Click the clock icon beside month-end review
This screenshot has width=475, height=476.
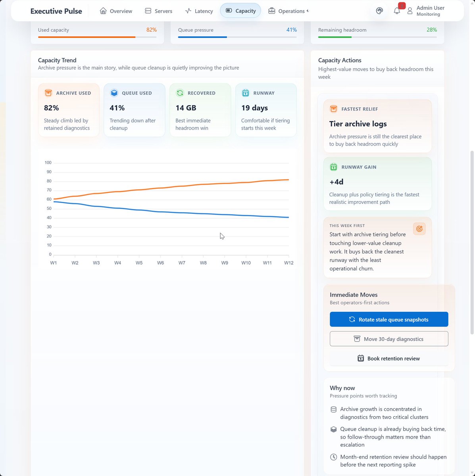[333, 457]
